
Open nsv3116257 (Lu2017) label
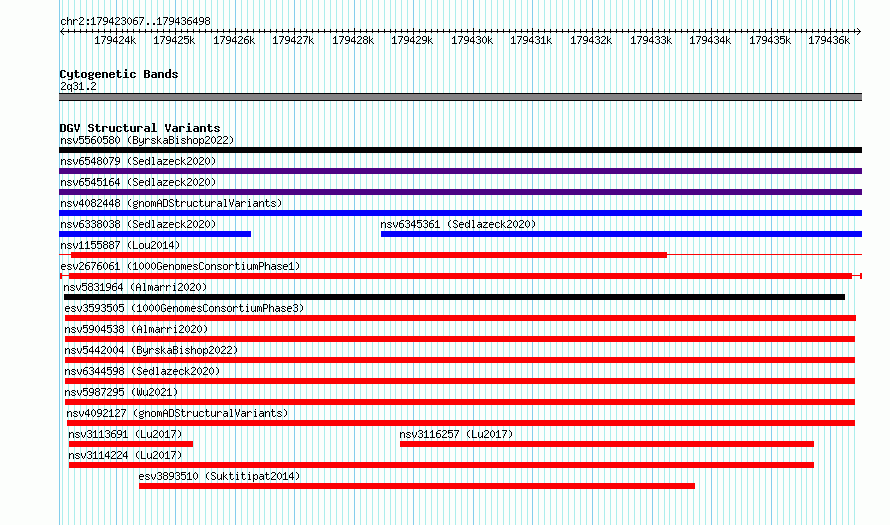click(456, 434)
